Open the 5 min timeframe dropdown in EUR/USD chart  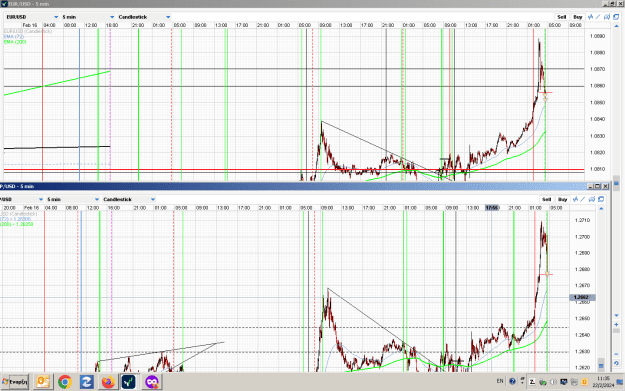pyautogui.click(x=88, y=17)
